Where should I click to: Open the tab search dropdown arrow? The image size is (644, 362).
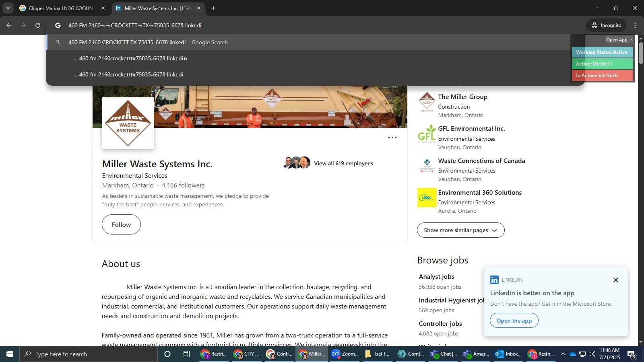click(8, 8)
